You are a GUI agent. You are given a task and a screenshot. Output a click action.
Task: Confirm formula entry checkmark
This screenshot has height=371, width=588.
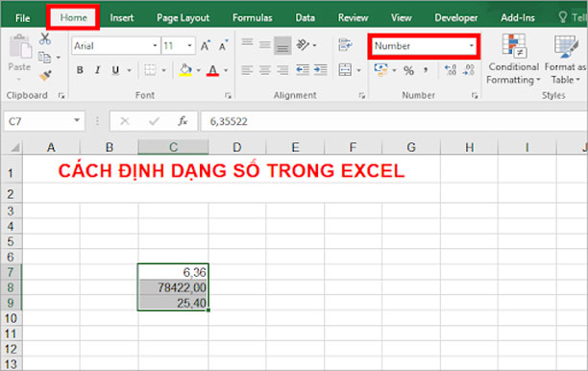[x=154, y=121]
